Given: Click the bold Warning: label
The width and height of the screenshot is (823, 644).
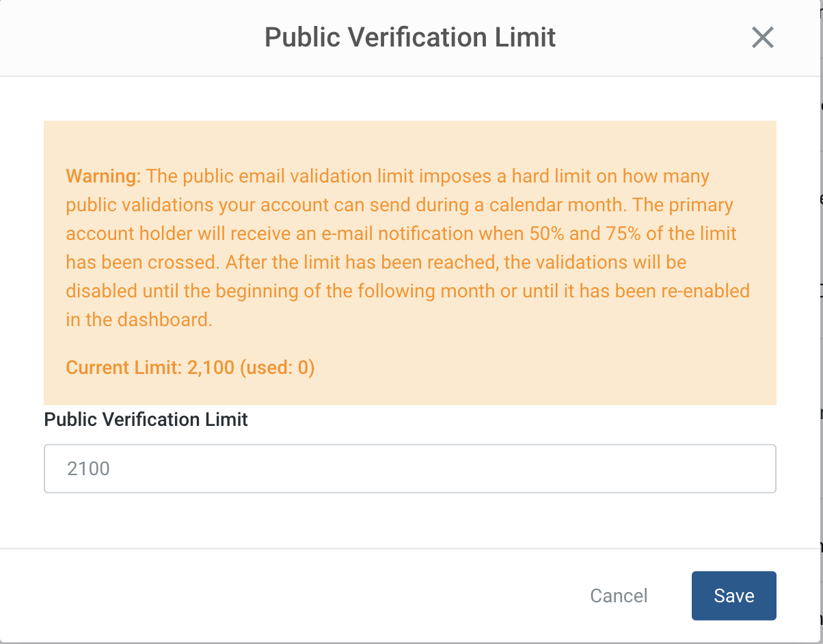Looking at the screenshot, I should point(103,176).
